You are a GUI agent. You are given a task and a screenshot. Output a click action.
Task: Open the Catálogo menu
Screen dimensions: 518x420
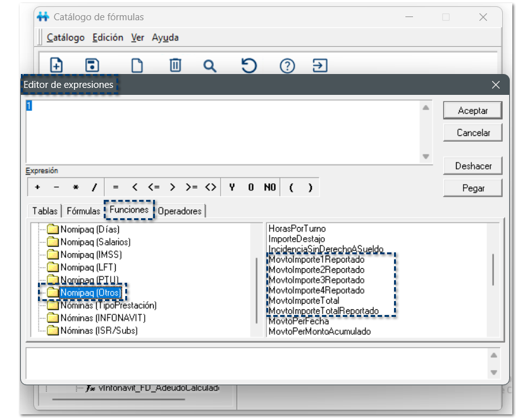click(x=65, y=37)
